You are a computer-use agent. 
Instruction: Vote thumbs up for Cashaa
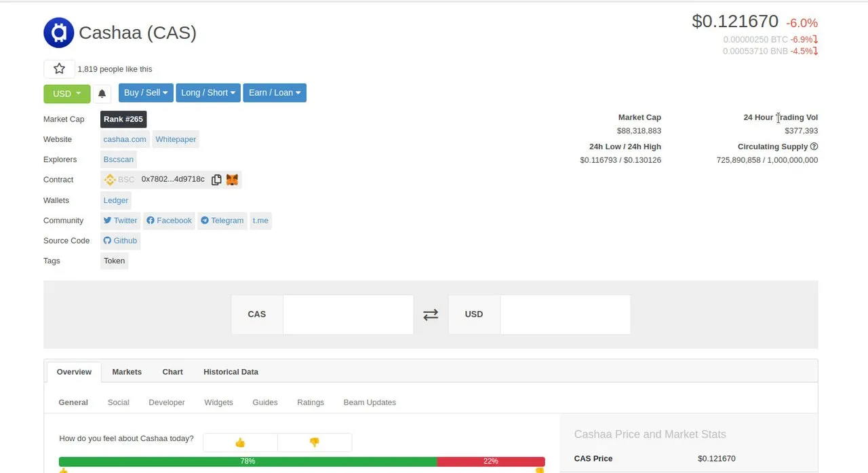[240, 442]
